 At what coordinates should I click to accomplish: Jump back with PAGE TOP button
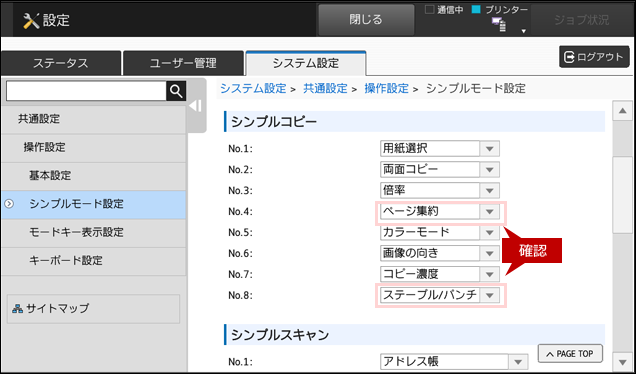[x=570, y=354]
